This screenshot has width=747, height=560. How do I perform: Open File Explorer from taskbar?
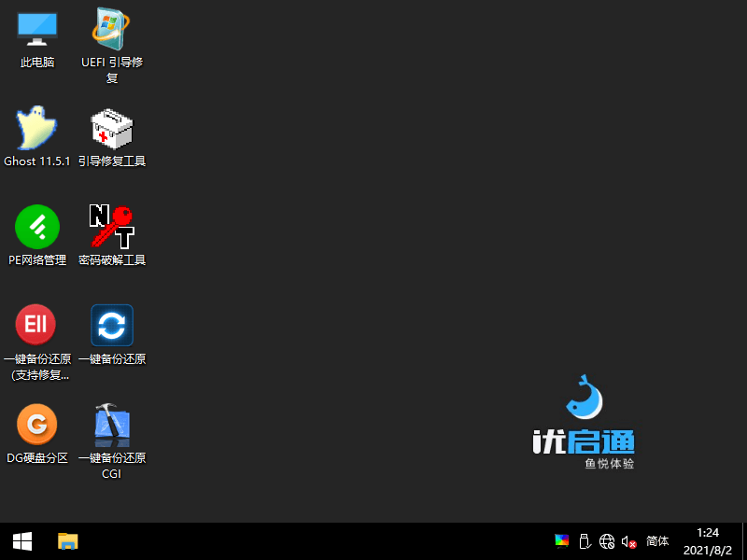click(x=67, y=541)
